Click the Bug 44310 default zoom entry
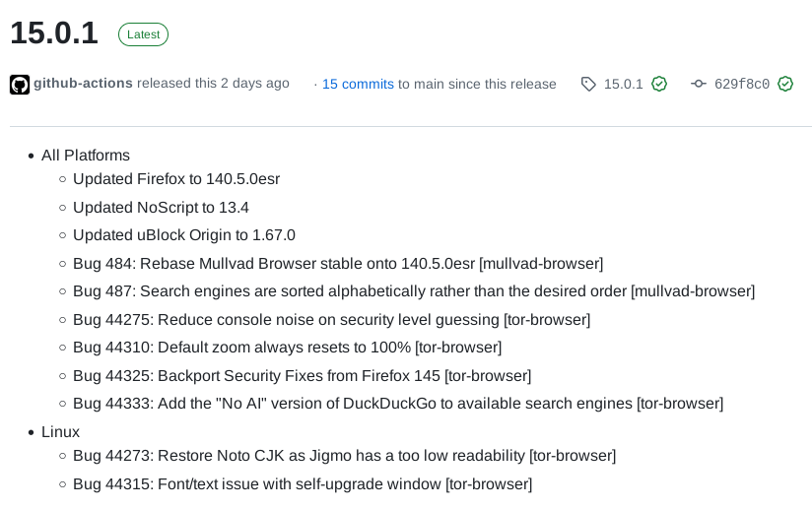Viewport: 812px width, 509px height. pyautogui.click(x=288, y=348)
